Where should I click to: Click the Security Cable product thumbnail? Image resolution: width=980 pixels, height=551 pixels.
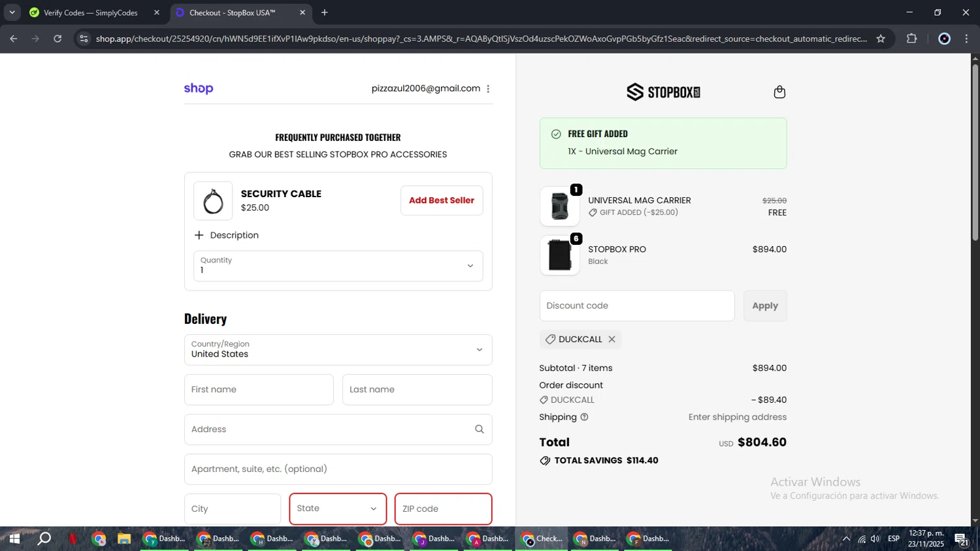click(213, 201)
